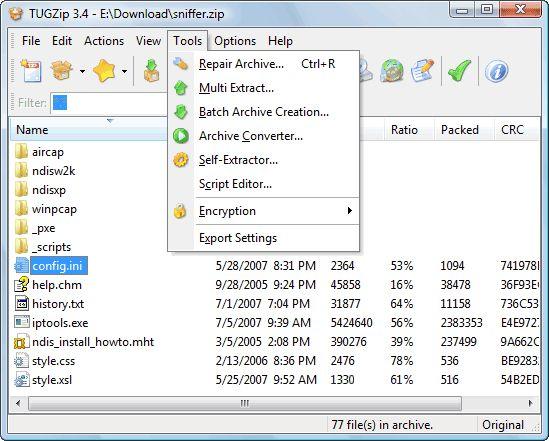Click the horizontal scrollbar thumb
This screenshot has width=549, height=441.
(245, 404)
